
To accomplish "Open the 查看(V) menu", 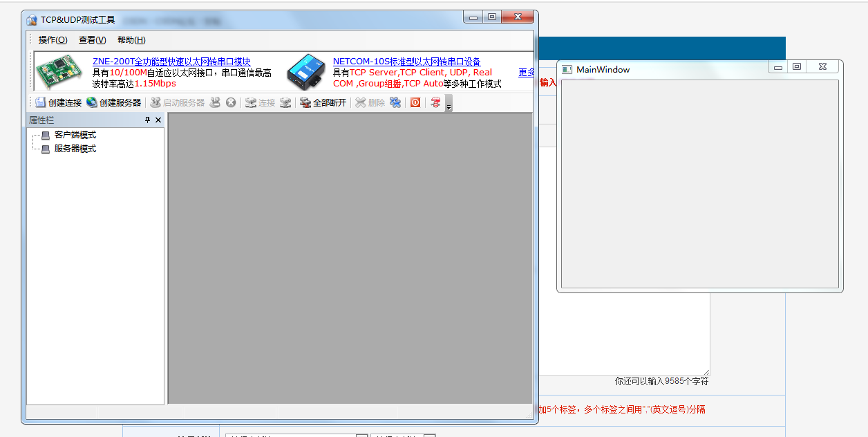I will coord(93,40).
